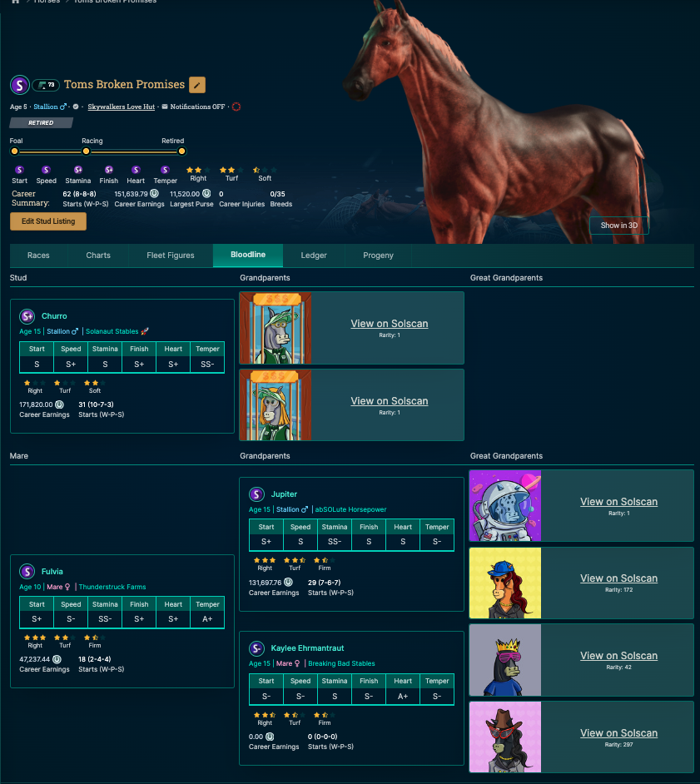Image resolution: width=700 pixels, height=784 pixels.
Task: Click the coin icon beside Churro's 171,820.00
Action: click(59, 404)
